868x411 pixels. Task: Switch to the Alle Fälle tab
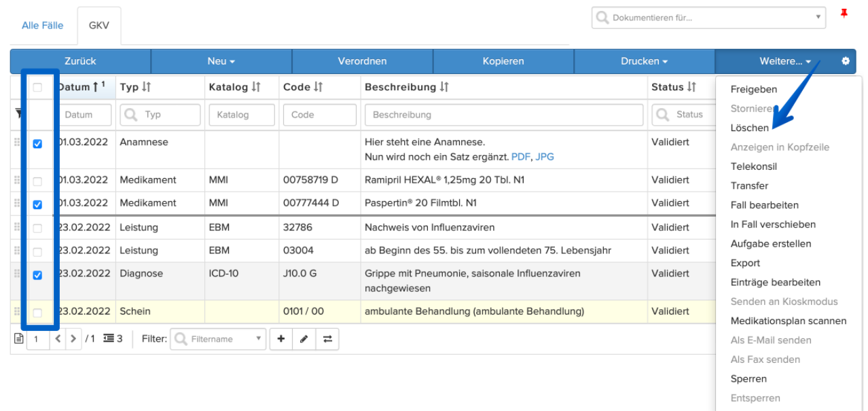coord(43,25)
